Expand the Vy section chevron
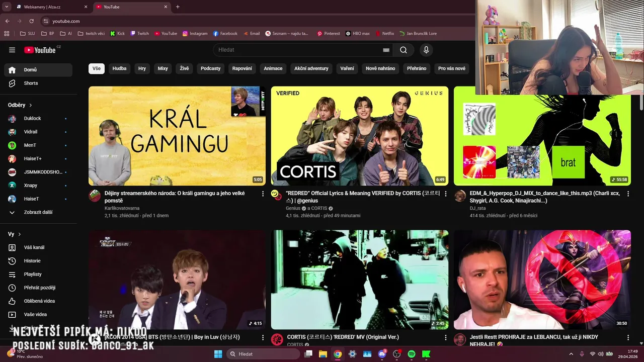The width and height of the screenshot is (644, 362). pyautogui.click(x=20, y=234)
